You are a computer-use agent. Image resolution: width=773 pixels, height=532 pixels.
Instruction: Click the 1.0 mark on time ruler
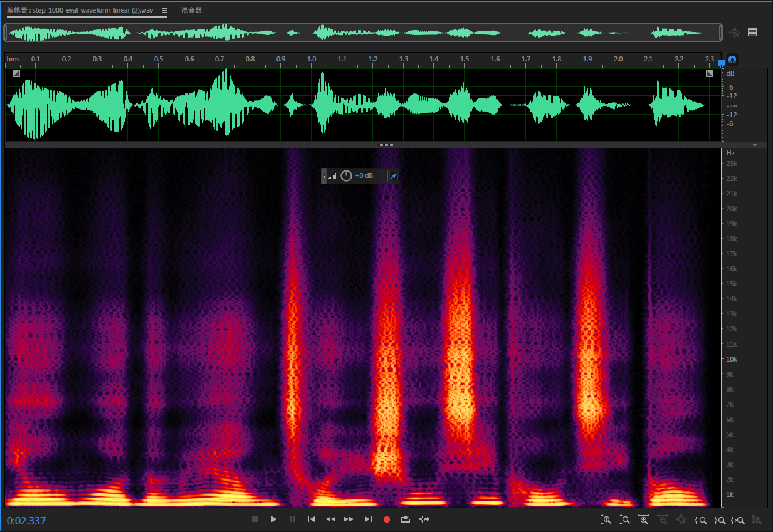coord(312,59)
